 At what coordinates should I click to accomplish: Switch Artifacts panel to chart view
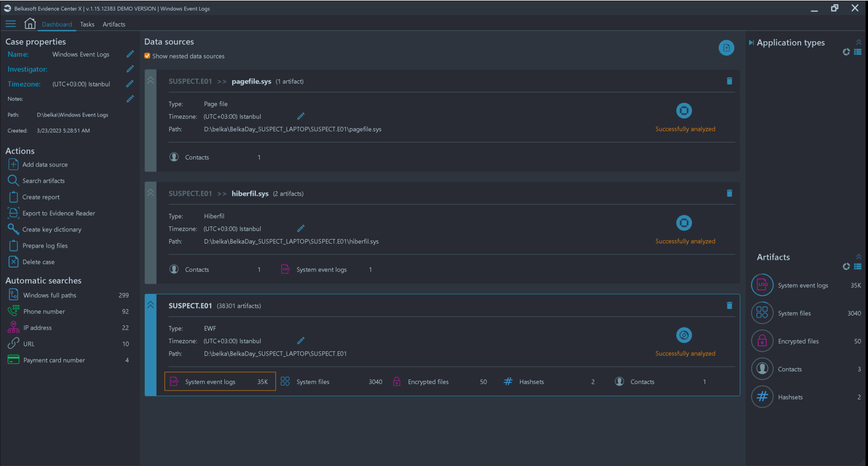846,267
